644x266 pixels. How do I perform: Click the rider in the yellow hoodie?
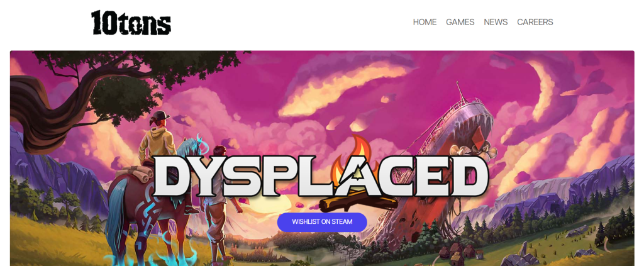point(157,138)
